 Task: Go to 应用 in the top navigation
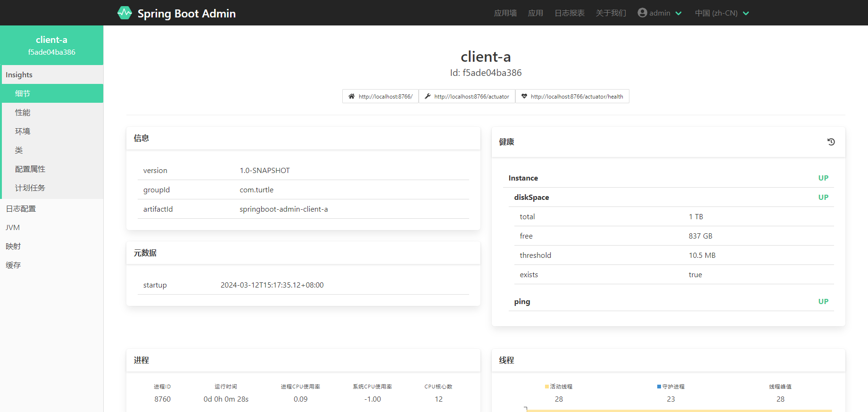[x=536, y=13]
